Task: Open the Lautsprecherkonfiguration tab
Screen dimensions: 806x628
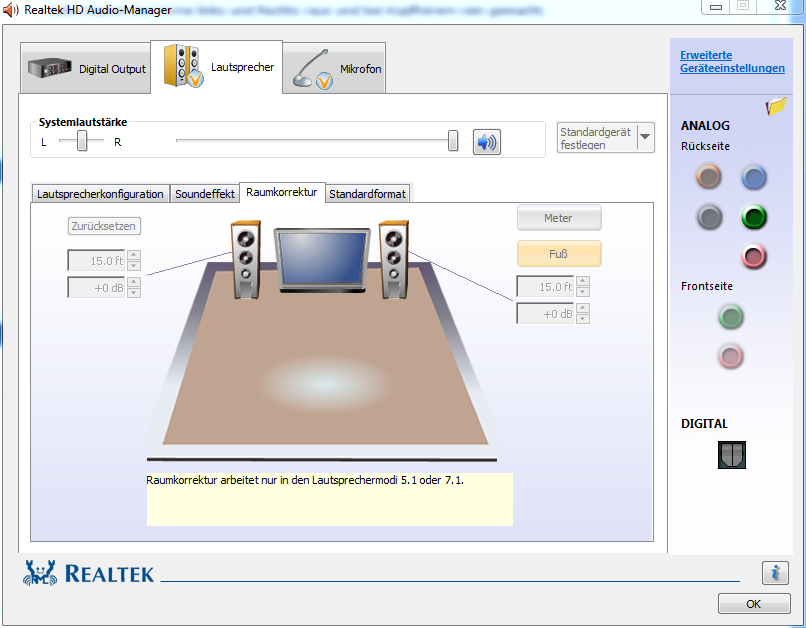Action: pos(100,194)
